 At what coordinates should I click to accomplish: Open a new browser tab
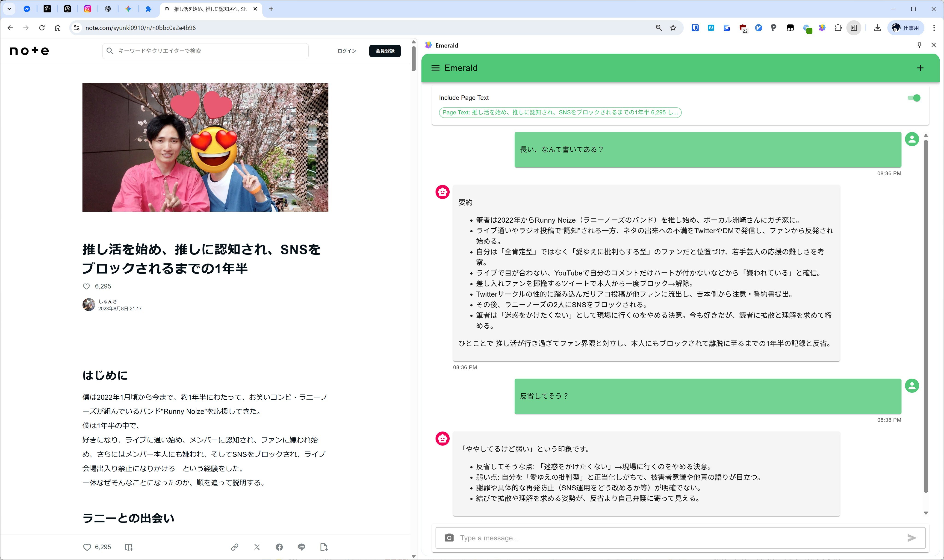[x=271, y=9]
